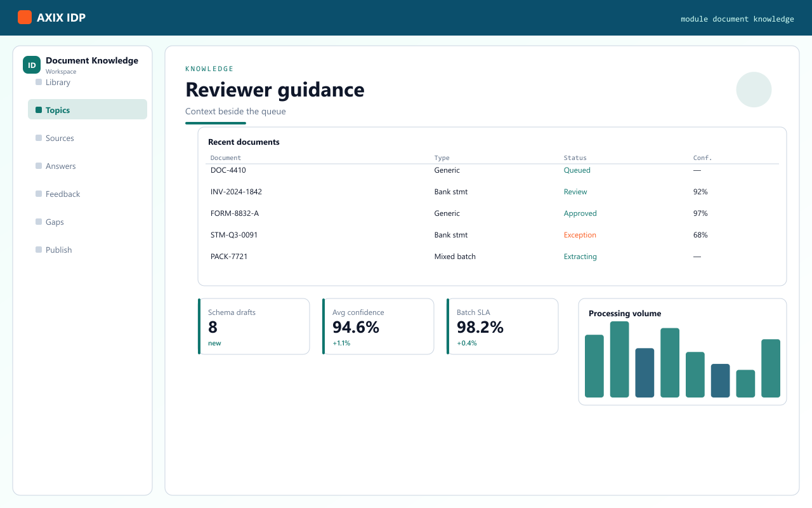The image size is (812, 508).
Task: Click the green ID workspace badge
Action: [x=32, y=65]
